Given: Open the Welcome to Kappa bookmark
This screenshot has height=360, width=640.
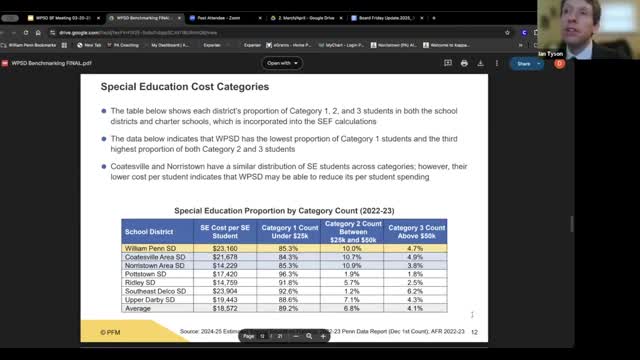Looking at the screenshot, I should point(446,45).
